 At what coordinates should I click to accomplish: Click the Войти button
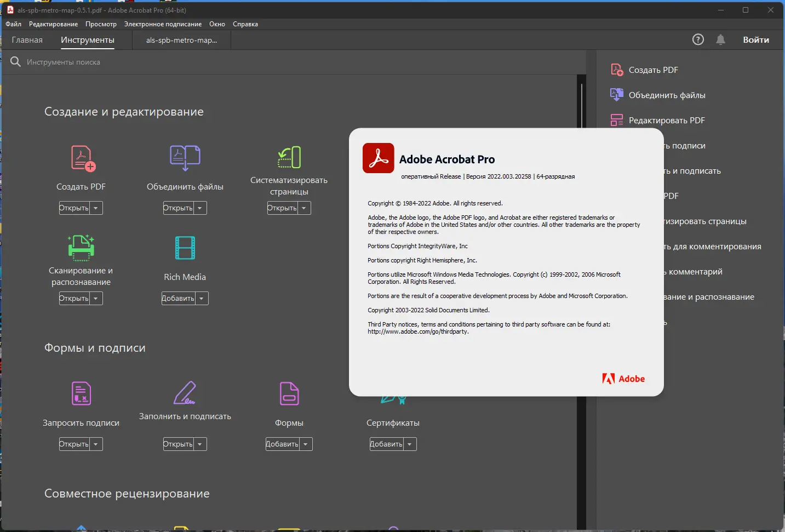tap(756, 39)
